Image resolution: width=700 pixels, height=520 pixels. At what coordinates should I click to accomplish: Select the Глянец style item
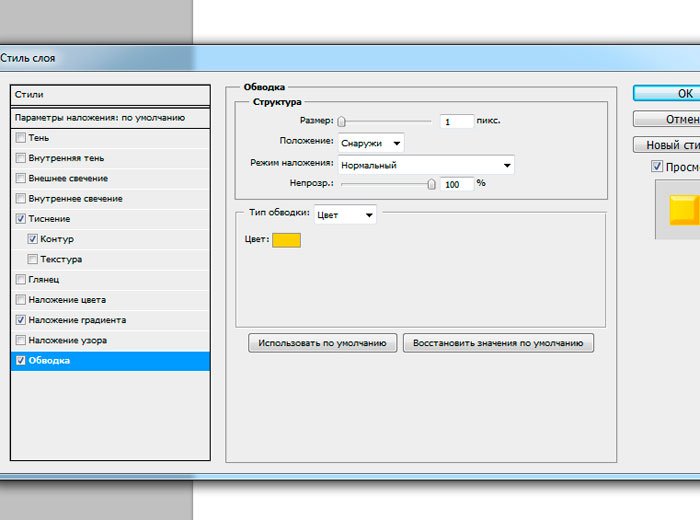click(45, 279)
